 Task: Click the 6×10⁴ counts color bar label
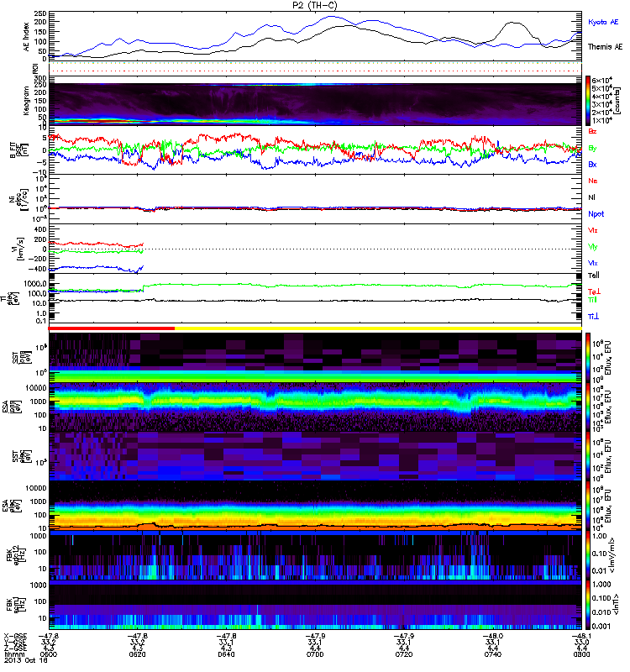pos(601,81)
